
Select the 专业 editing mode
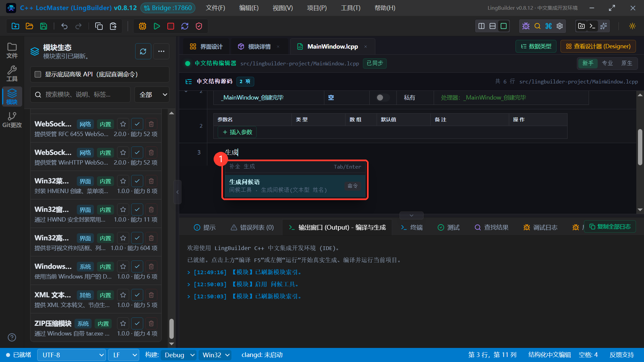(607, 63)
